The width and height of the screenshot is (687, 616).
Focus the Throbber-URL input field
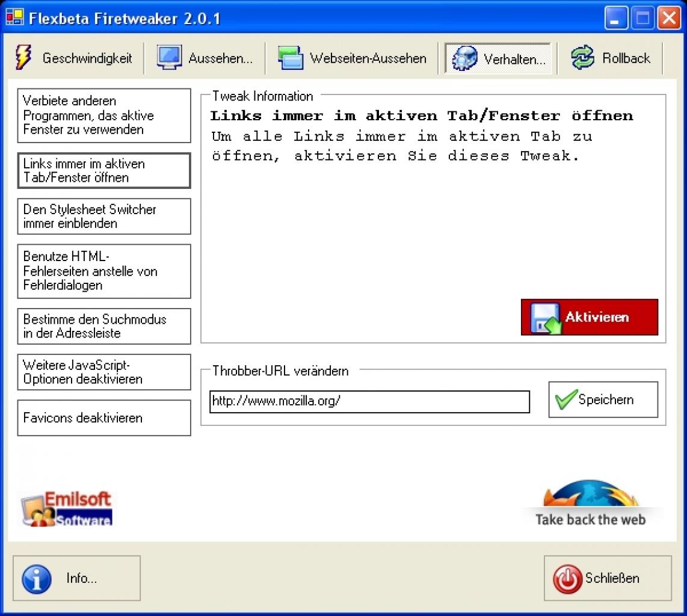pyautogui.click(x=369, y=401)
